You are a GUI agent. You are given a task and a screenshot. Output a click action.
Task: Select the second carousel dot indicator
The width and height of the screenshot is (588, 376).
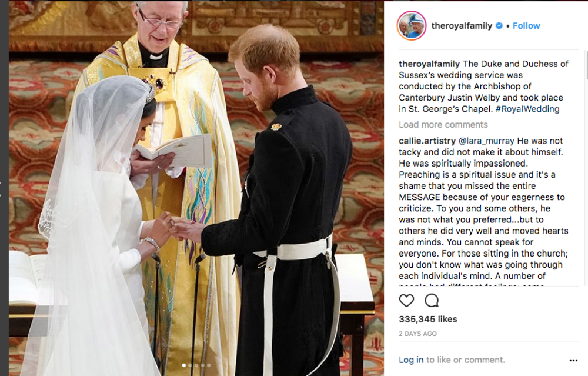click(190, 365)
